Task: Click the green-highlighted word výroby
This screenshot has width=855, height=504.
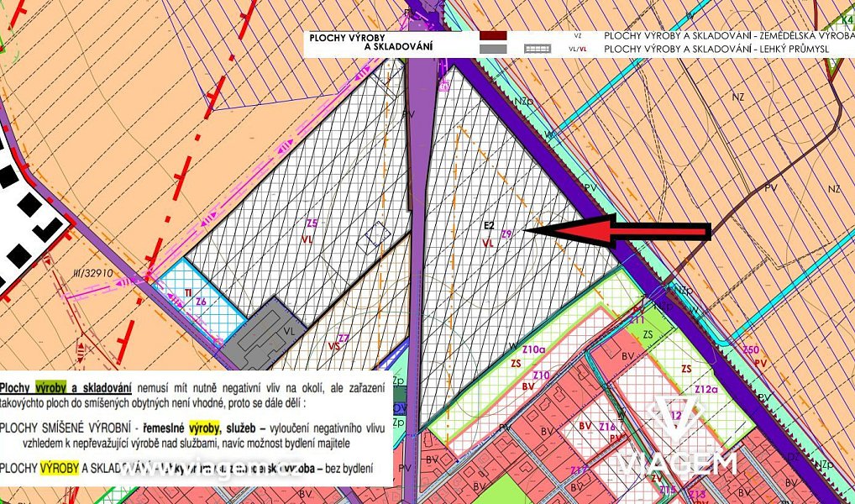Action: click(x=50, y=388)
